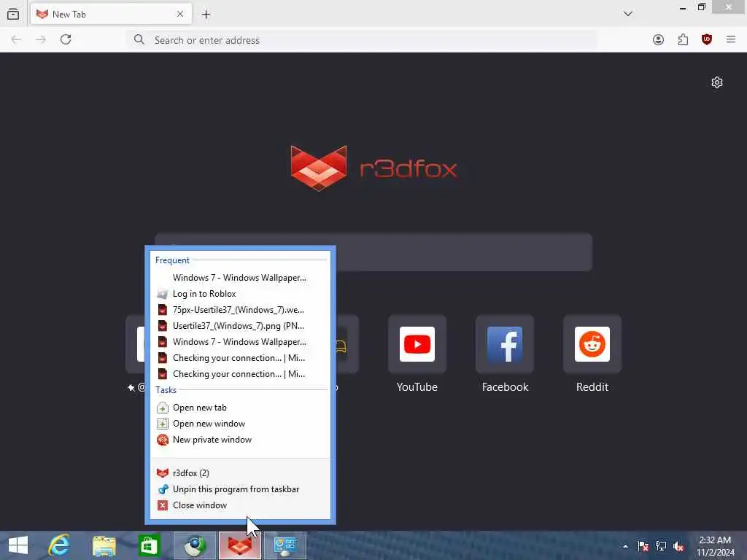Select the New Tab browser tab
The height and width of the screenshot is (560, 747).
[x=111, y=15]
